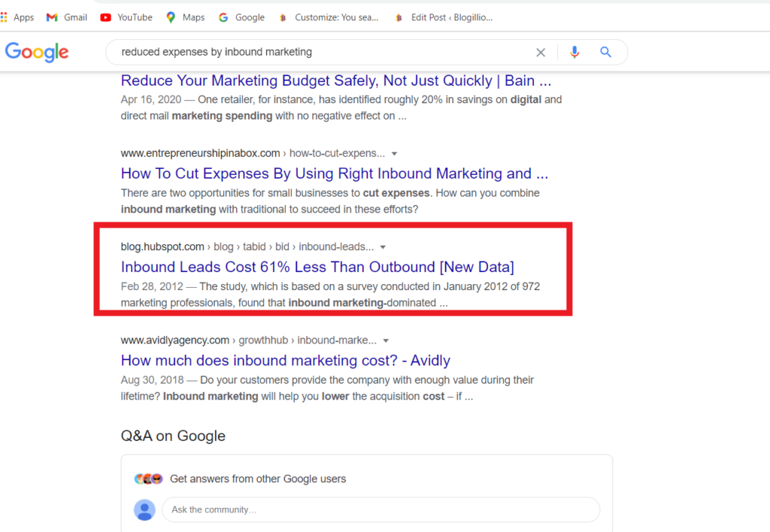Click the 'Ask the community' input field
770x532 pixels.
pos(380,509)
